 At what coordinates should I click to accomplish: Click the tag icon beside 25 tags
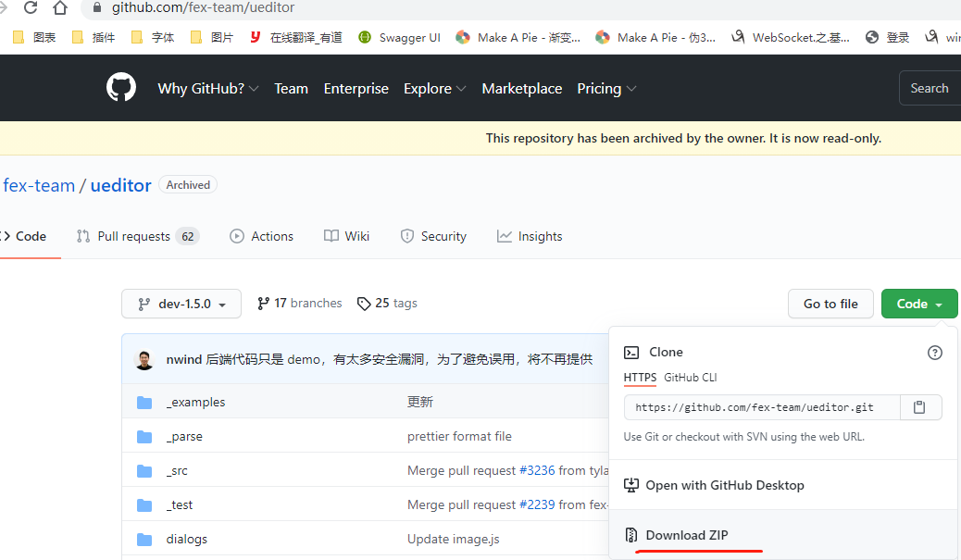tap(364, 304)
